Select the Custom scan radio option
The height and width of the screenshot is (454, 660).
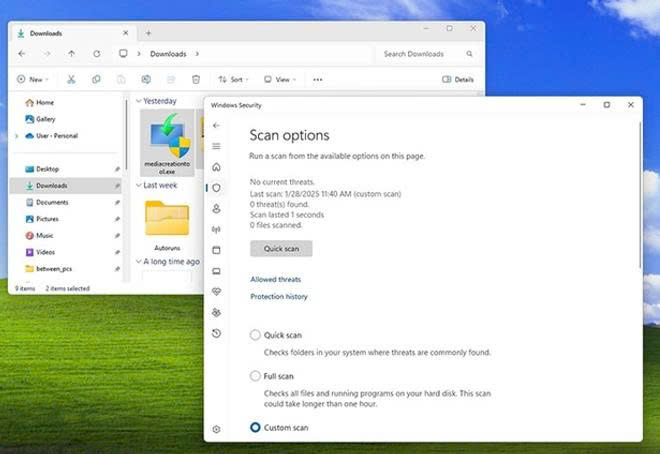[x=255, y=427]
